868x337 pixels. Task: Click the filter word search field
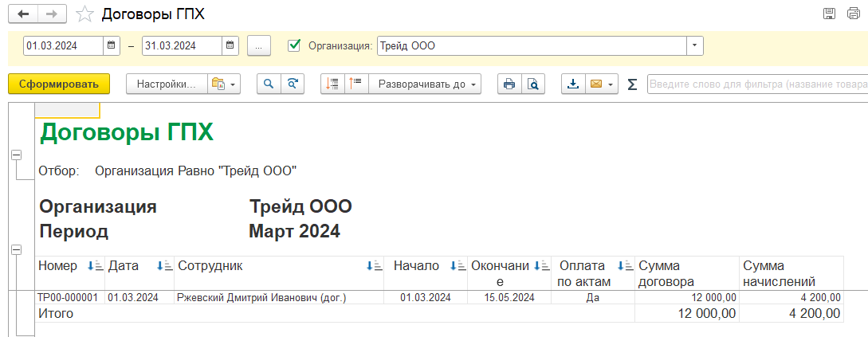point(757,84)
